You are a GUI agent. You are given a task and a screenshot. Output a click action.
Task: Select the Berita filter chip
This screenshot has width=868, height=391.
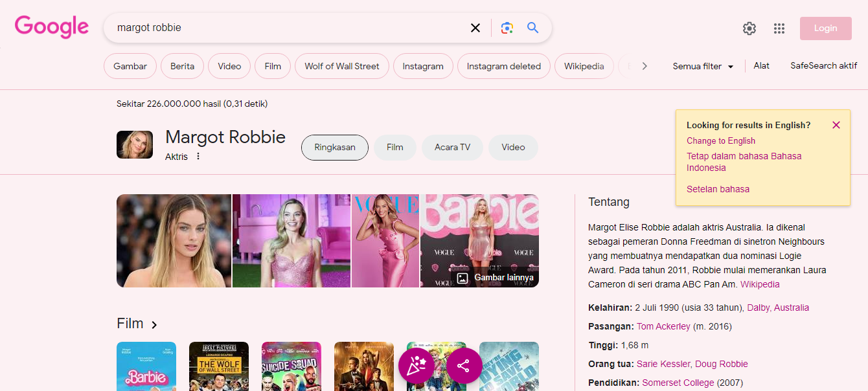182,66
